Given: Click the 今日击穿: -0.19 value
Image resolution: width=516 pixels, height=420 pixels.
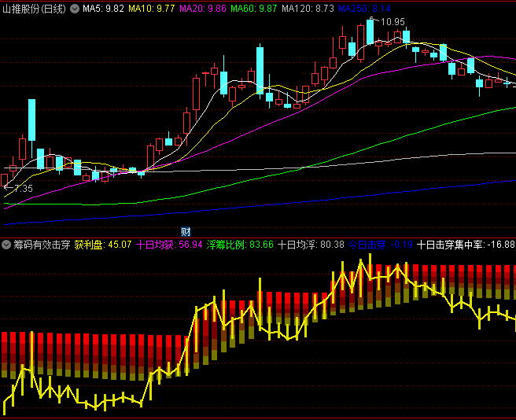Looking at the screenshot, I should pyautogui.click(x=381, y=245).
